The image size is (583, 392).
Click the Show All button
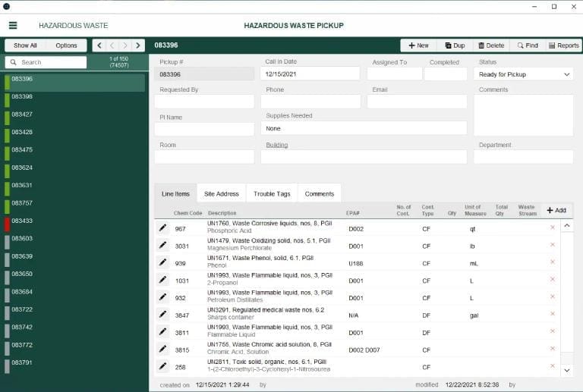click(x=25, y=45)
